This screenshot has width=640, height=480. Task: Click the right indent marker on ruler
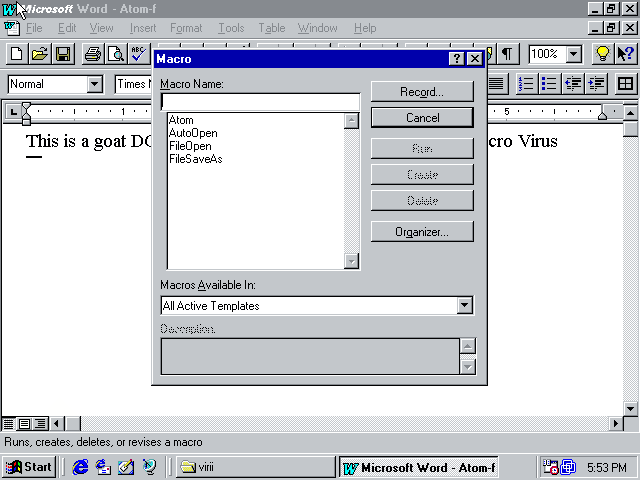coord(602,116)
